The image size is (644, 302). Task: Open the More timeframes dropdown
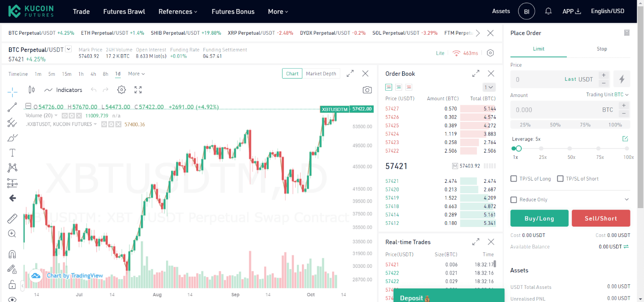coord(136,74)
